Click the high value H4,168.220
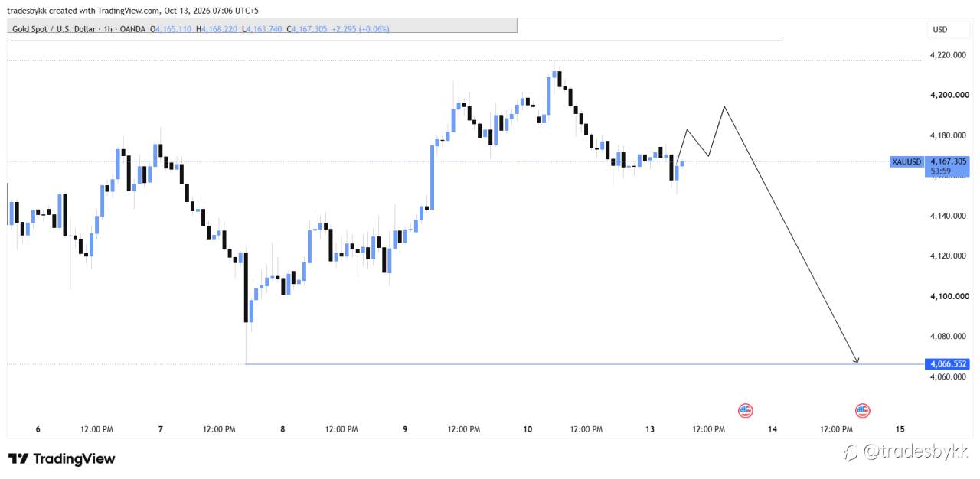The image size is (980, 479). pos(217,29)
